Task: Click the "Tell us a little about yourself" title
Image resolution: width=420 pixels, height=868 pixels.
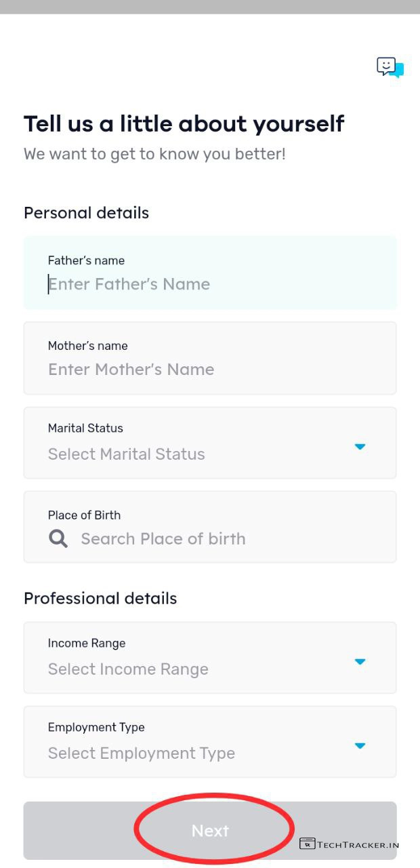Action: [x=184, y=124]
